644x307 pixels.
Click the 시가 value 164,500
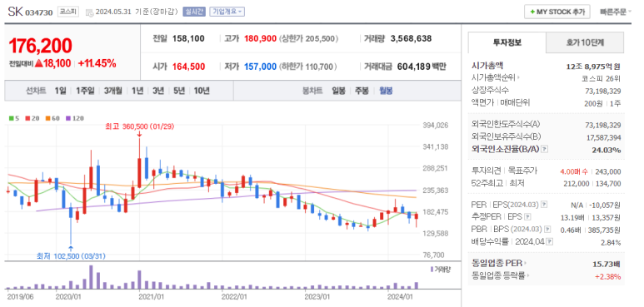pyautogui.click(x=188, y=67)
